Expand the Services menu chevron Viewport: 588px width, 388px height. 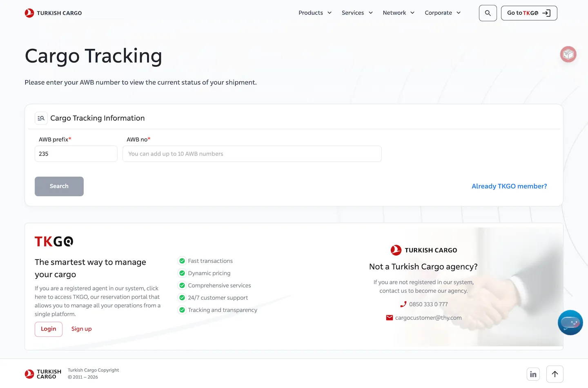(371, 13)
